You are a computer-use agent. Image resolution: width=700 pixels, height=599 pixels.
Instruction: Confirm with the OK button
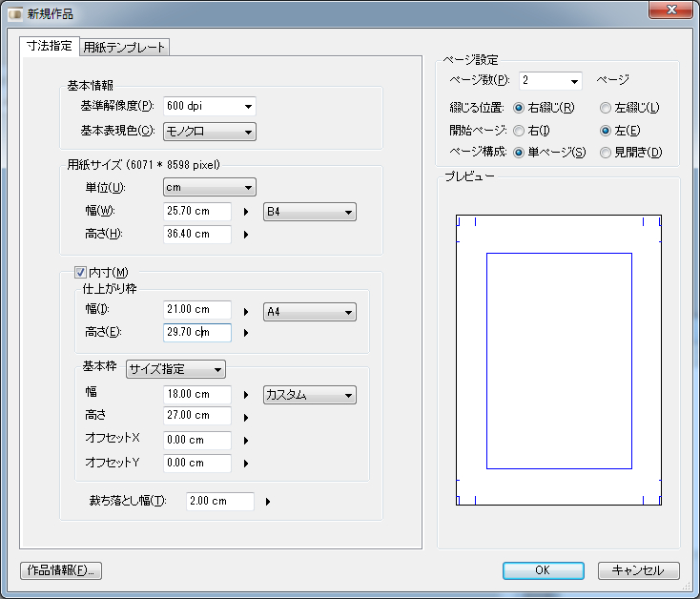(x=544, y=570)
